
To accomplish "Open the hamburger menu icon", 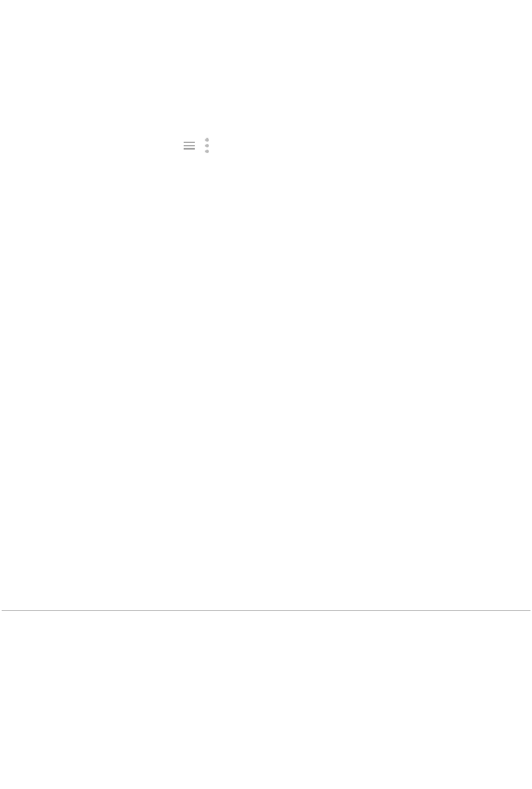I will (x=189, y=146).
